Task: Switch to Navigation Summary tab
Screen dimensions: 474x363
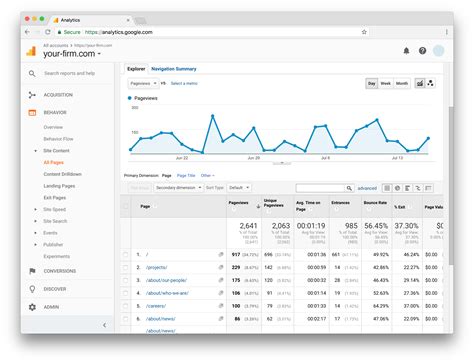Action: 174,69
